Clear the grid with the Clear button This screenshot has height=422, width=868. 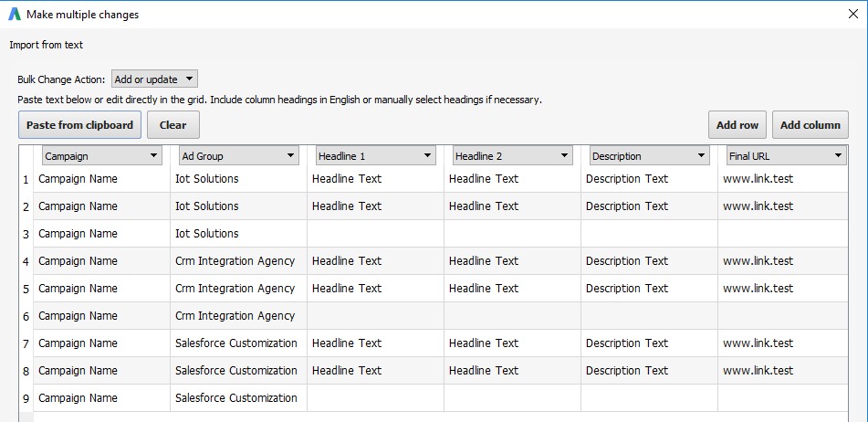[x=173, y=125]
